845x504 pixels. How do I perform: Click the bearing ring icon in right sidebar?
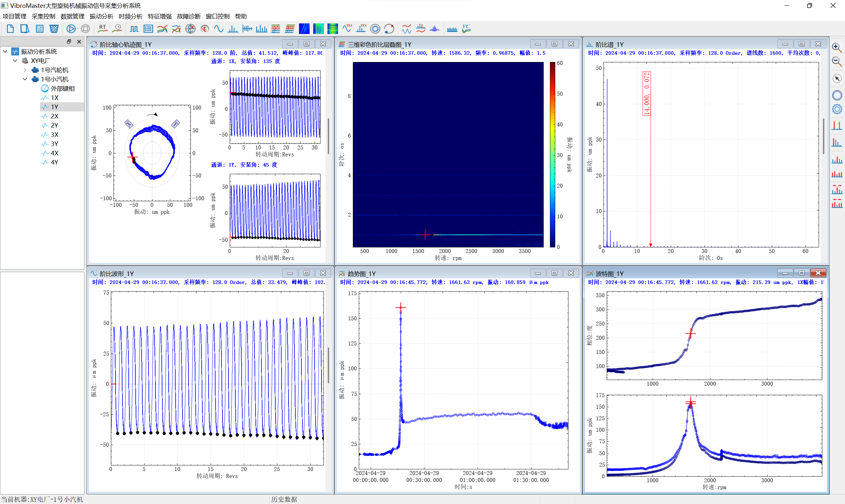point(837,95)
